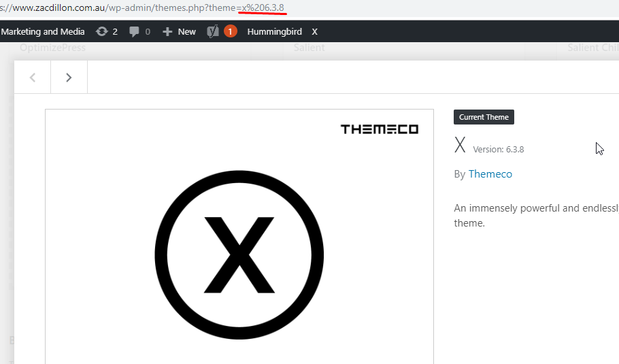Follow the Themeco author link
Image resolution: width=619 pixels, height=364 pixels.
(490, 174)
